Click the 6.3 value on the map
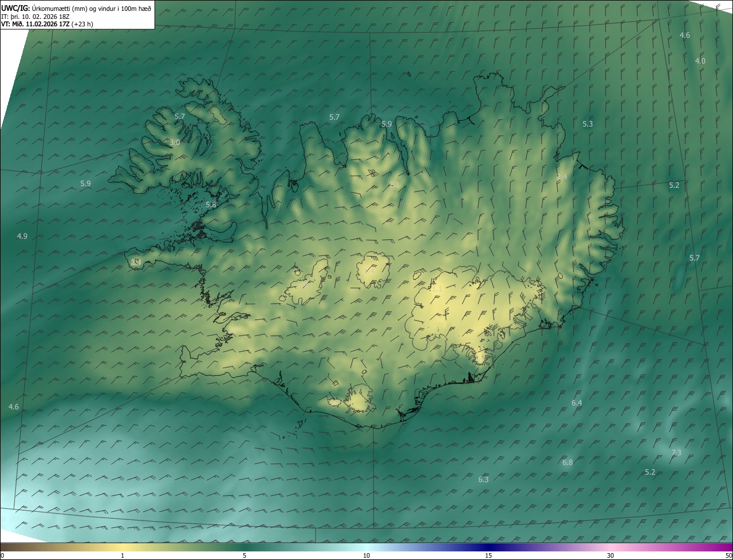This screenshot has height=560, width=733. click(483, 479)
